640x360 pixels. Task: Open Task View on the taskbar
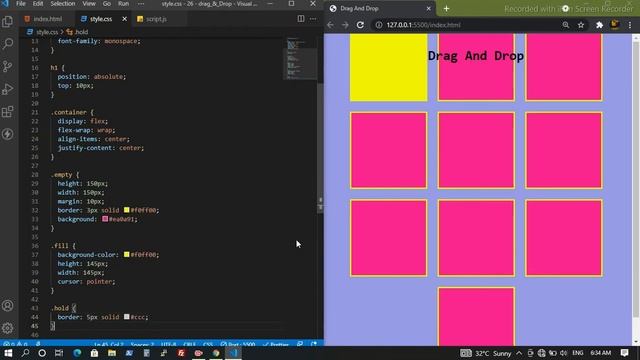point(59,353)
